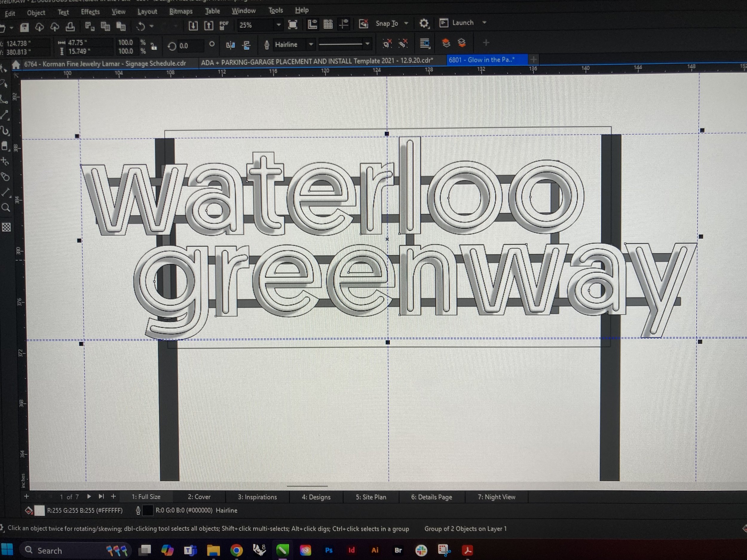Click the Publish to PDF icon
The height and width of the screenshot is (560, 747).
point(224,26)
